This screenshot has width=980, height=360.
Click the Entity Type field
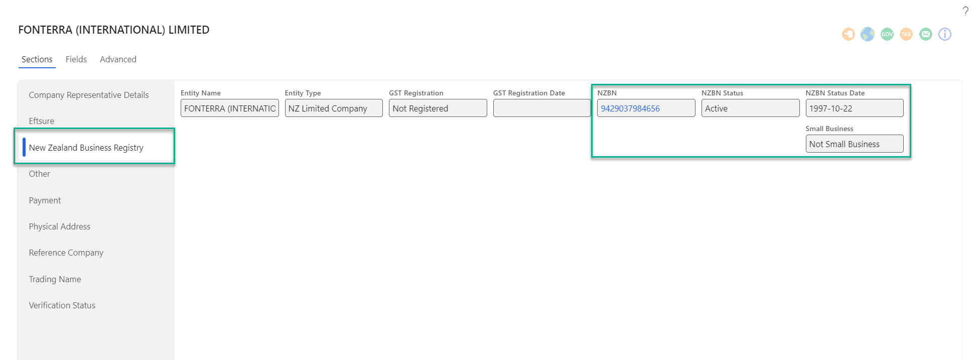point(334,108)
